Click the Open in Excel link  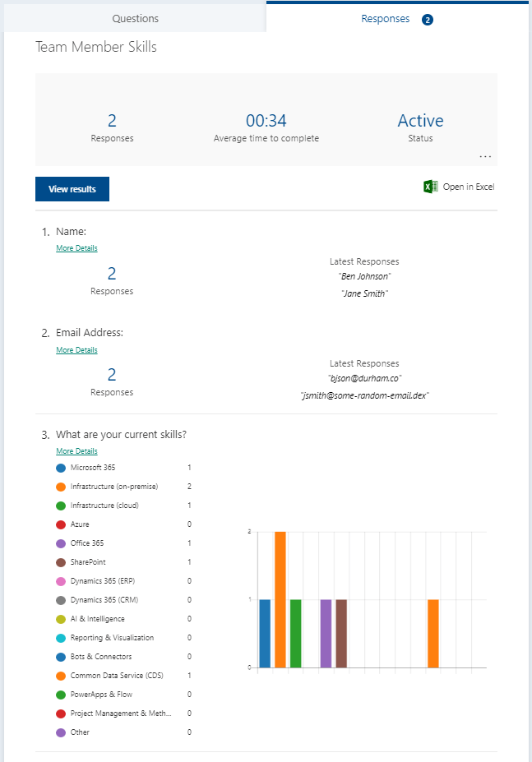[x=468, y=187]
